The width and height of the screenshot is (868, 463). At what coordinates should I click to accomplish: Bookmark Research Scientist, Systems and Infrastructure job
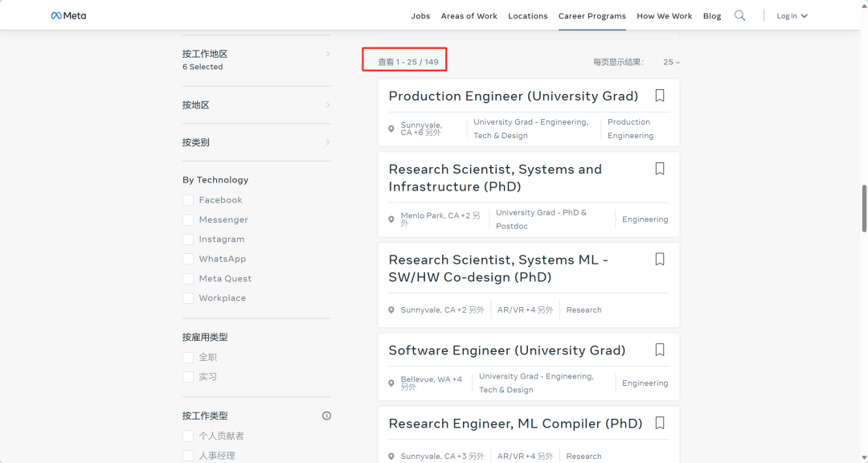coord(659,168)
